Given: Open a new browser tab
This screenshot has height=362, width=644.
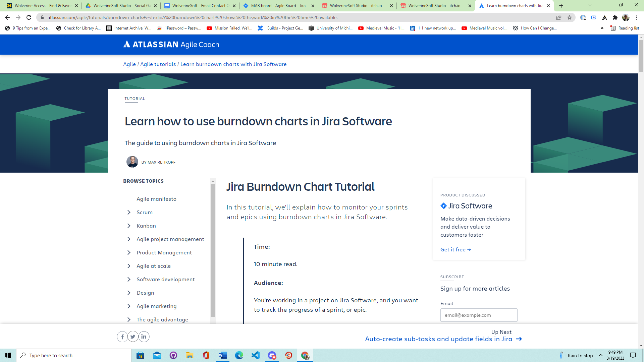Looking at the screenshot, I should click(561, 6).
